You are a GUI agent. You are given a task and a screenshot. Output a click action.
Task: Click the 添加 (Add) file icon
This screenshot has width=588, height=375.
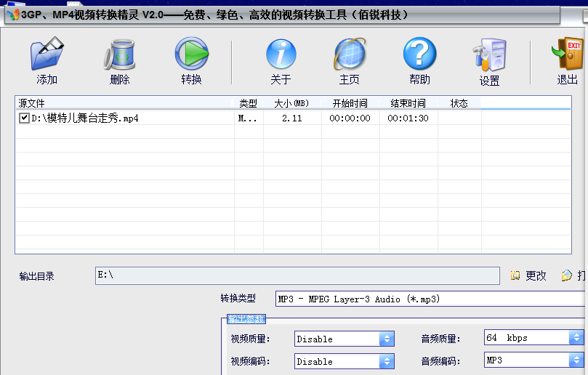(x=47, y=54)
